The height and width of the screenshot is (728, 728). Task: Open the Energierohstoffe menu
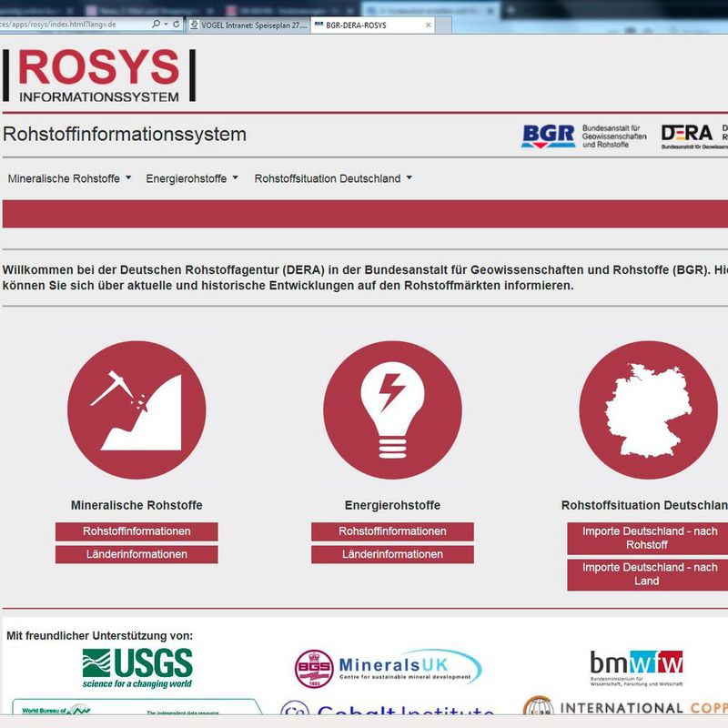pyautogui.click(x=192, y=178)
